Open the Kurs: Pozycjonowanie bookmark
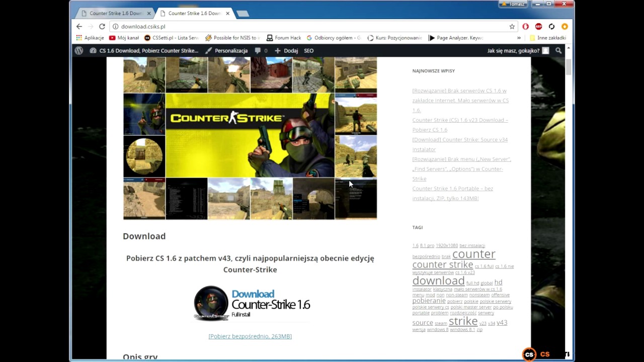 [x=395, y=38]
